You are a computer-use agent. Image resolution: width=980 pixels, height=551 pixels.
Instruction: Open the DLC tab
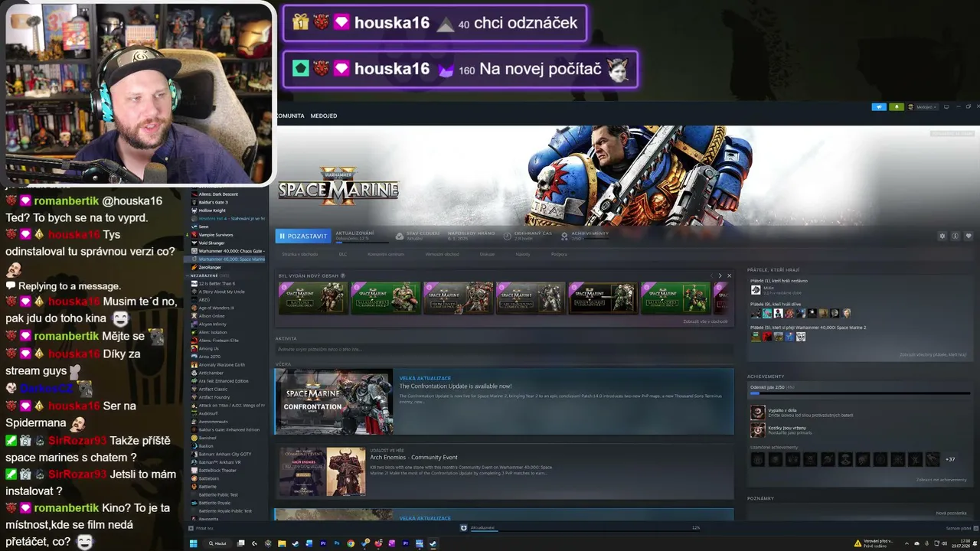343,254
